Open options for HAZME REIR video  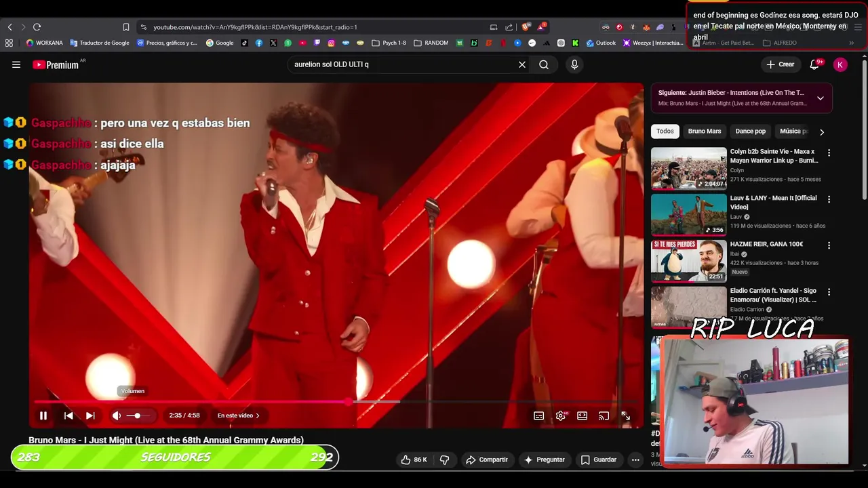click(x=829, y=245)
